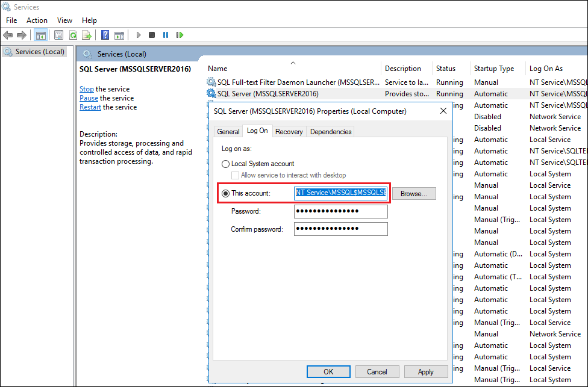This screenshot has height=387, width=588.
Task: Sort by the Startup Type column header
Action: click(x=494, y=69)
